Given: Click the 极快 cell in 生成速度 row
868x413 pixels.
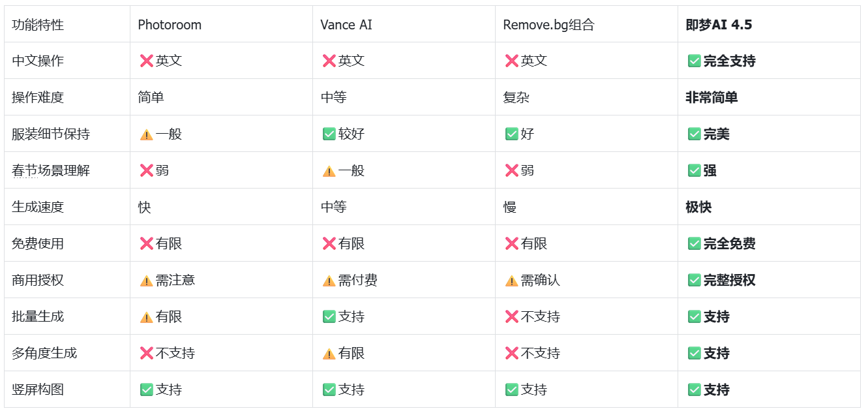Looking at the screenshot, I should click(698, 207).
